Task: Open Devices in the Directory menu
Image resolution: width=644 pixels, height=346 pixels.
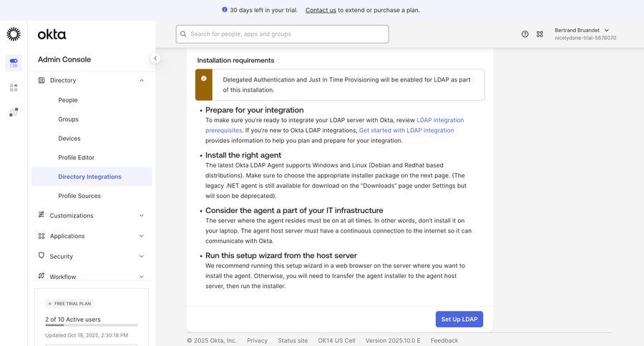Action: pos(69,139)
